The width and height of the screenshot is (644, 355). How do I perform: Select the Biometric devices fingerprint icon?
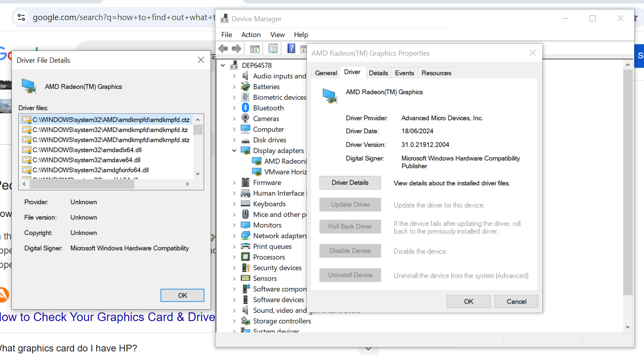[x=245, y=97]
